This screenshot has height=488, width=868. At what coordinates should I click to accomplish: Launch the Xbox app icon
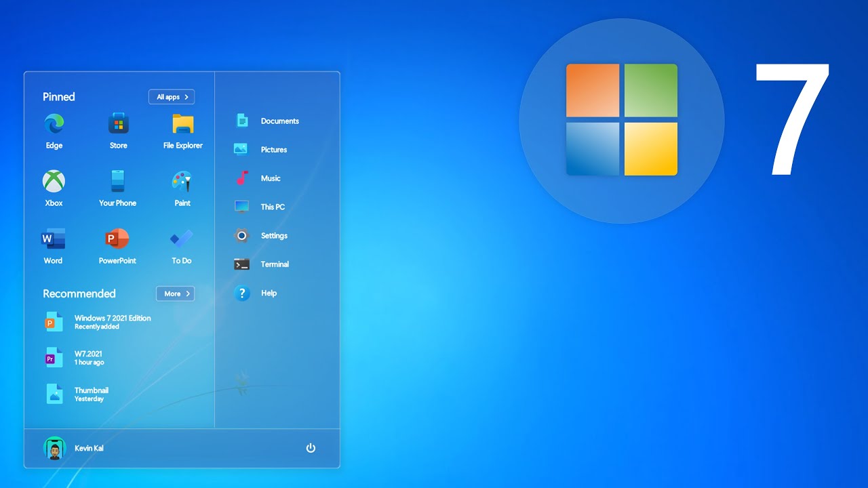(54, 181)
